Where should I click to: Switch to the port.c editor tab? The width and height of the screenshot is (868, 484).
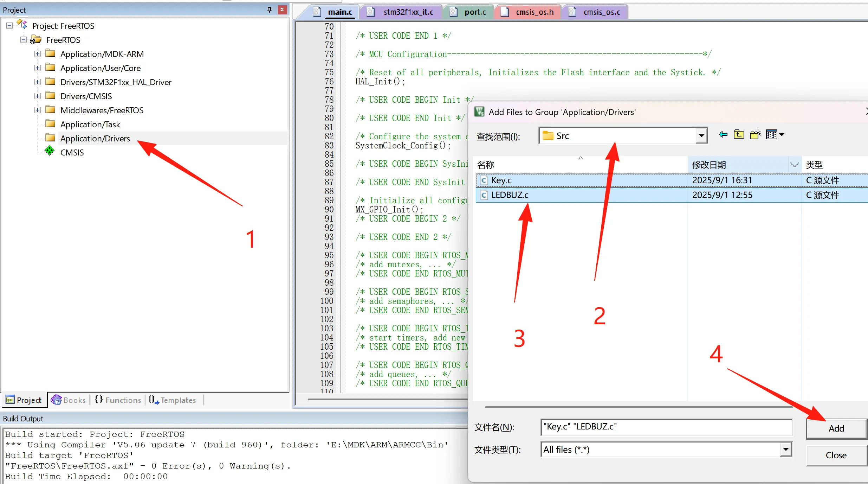tap(474, 12)
